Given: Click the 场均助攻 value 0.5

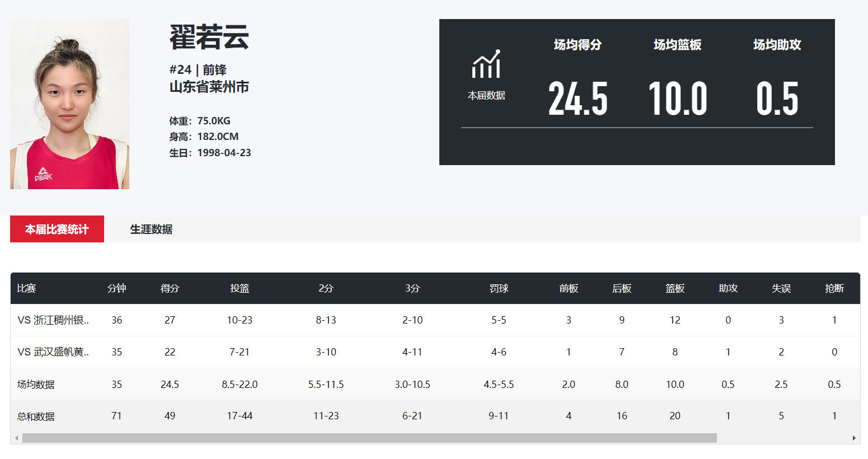Looking at the screenshot, I should (777, 99).
